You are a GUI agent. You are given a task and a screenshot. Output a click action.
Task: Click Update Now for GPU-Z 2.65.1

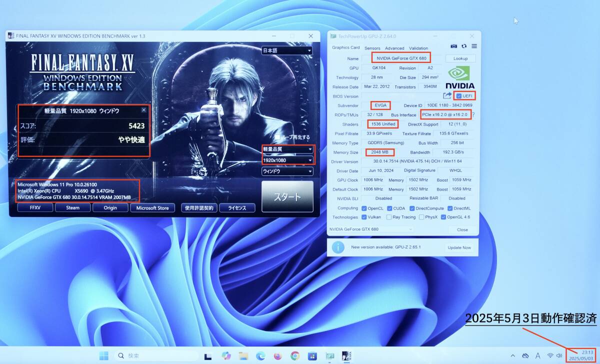pos(459,247)
